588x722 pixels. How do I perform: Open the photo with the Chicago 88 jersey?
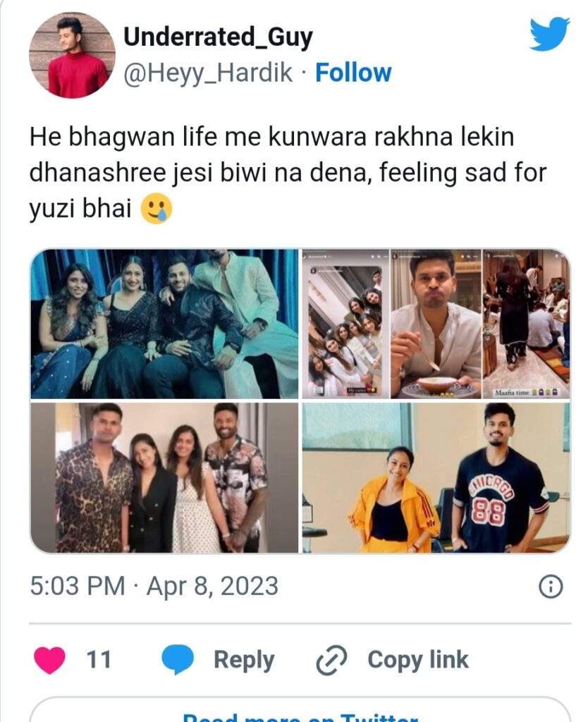(x=436, y=477)
